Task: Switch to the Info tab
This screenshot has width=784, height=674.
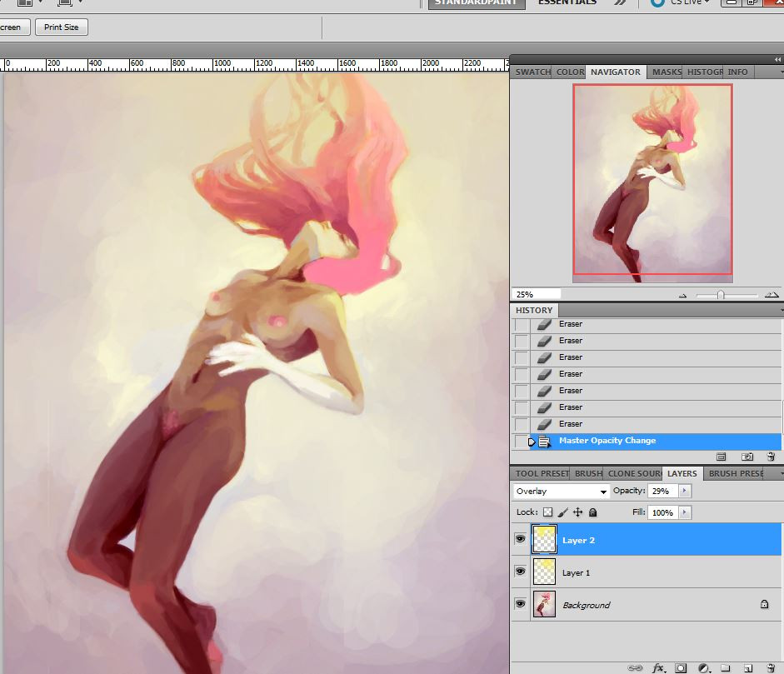Action: pyautogui.click(x=738, y=72)
